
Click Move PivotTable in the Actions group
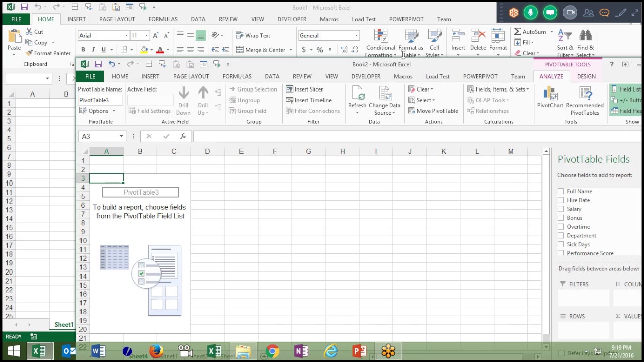tap(433, 111)
